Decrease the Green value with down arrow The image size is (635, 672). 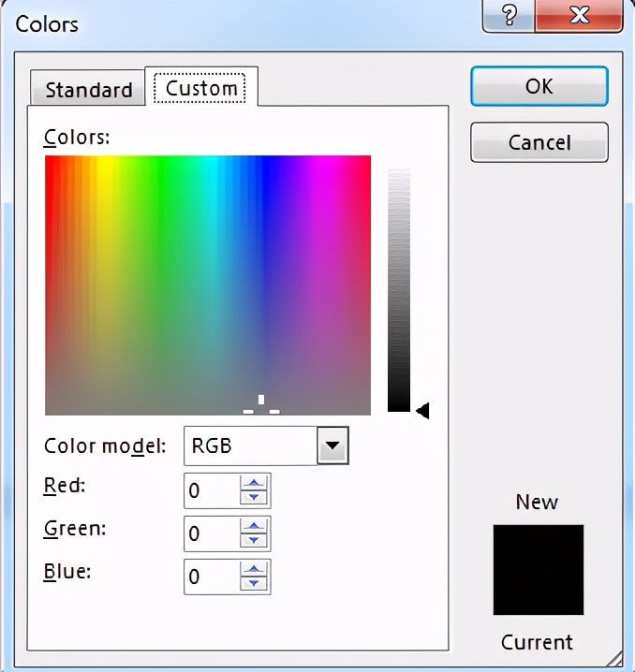(x=255, y=541)
